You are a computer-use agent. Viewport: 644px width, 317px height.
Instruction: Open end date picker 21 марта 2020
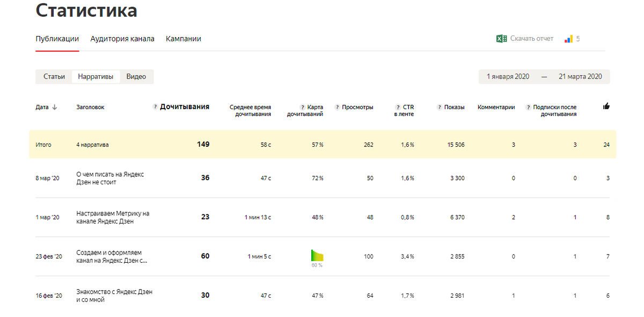tap(580, 76)
